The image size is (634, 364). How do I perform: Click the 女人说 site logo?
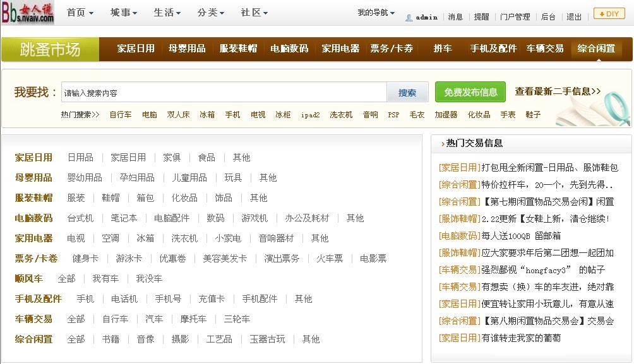pyautogui.click(x=28, y=13)
